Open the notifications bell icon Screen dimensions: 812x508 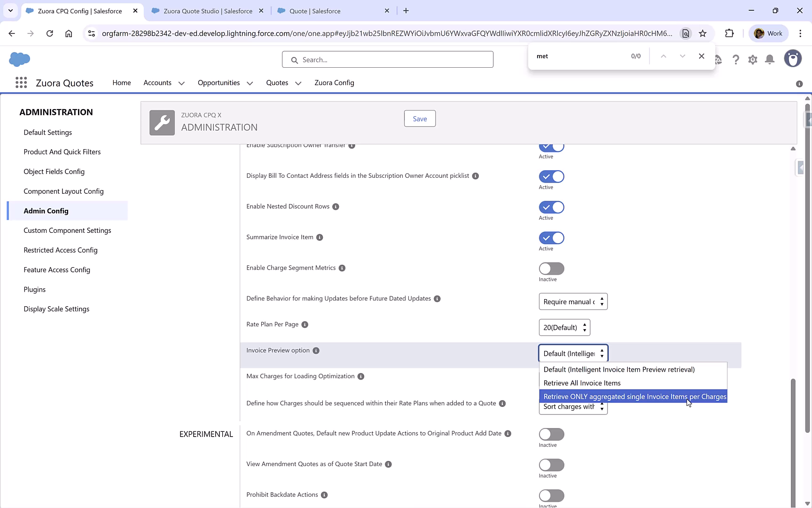click(x=769, y=59)
